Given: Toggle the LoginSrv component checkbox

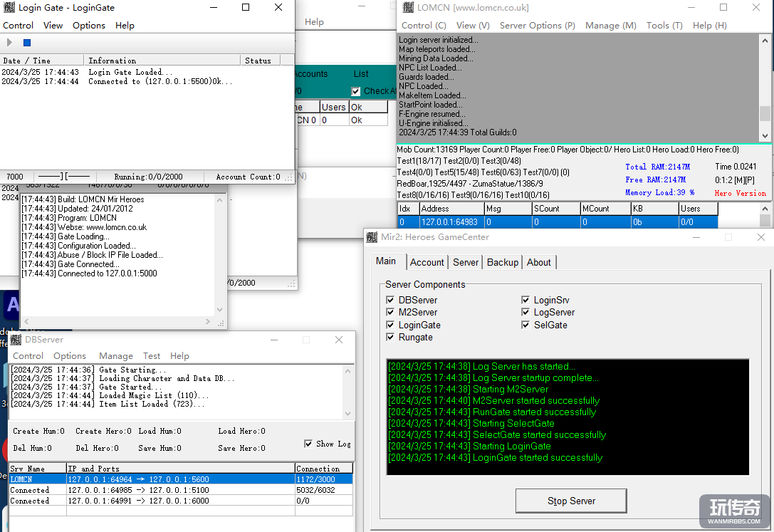Looking at the screenshot, I should pos(525,301).
